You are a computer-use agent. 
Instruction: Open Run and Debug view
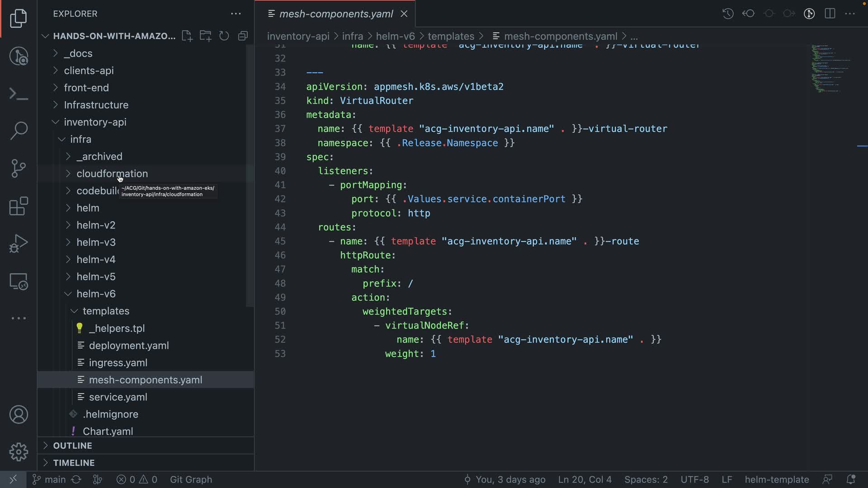click(x=19, y=244)
